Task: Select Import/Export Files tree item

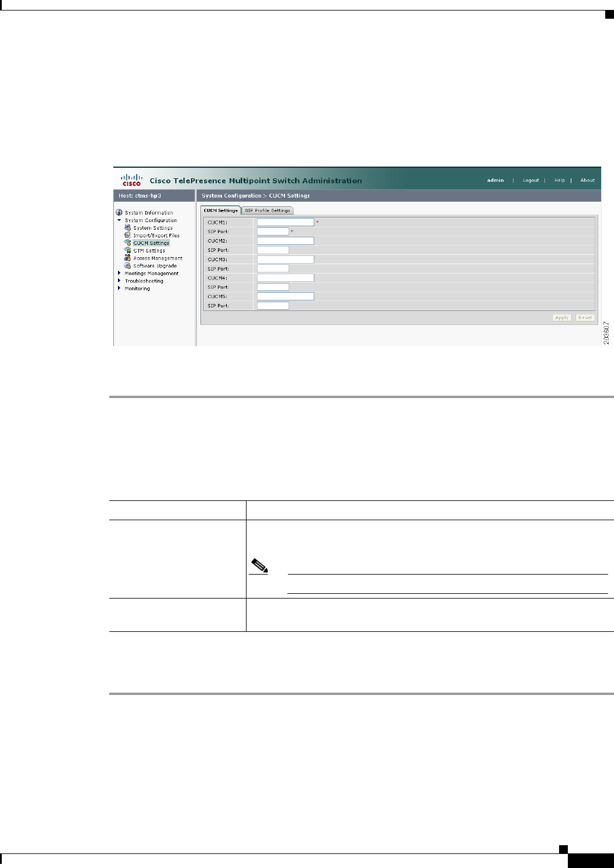Action: [157, 236]
